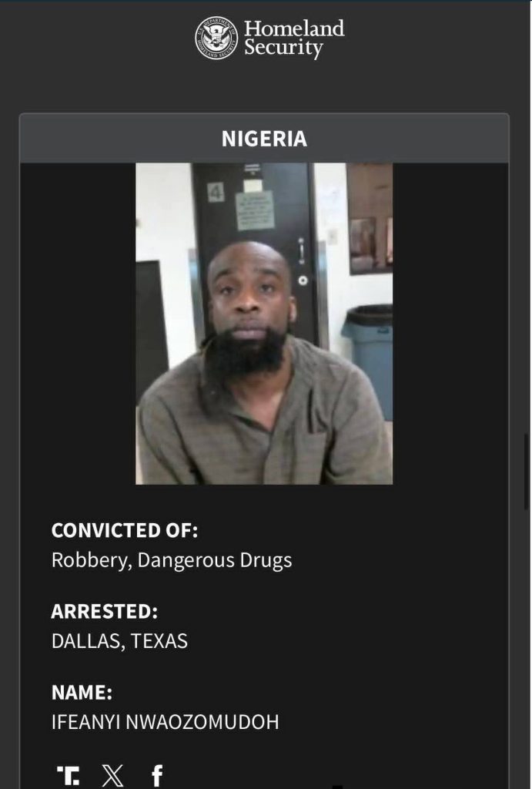Click the paper notice posted on the door

(255, 210)
